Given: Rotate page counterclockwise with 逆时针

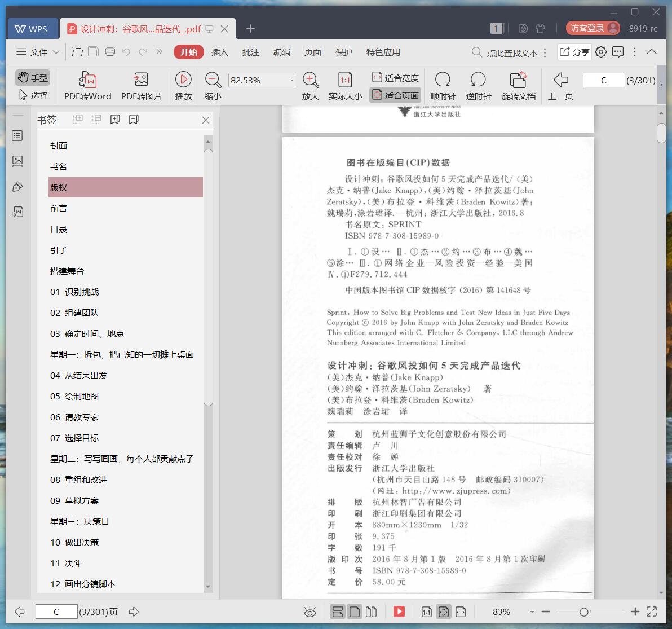Looking at the screenshot, I should click(x=478, y=86).
